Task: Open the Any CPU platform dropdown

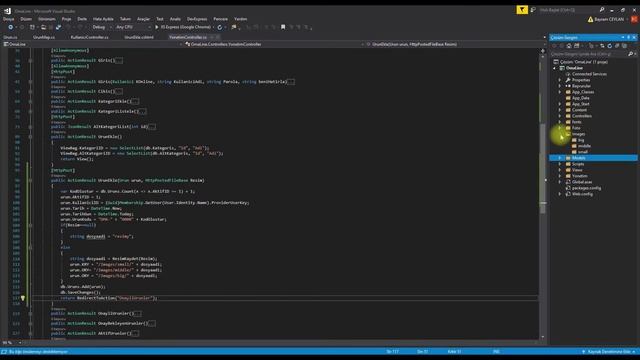Action: point(133,27)
